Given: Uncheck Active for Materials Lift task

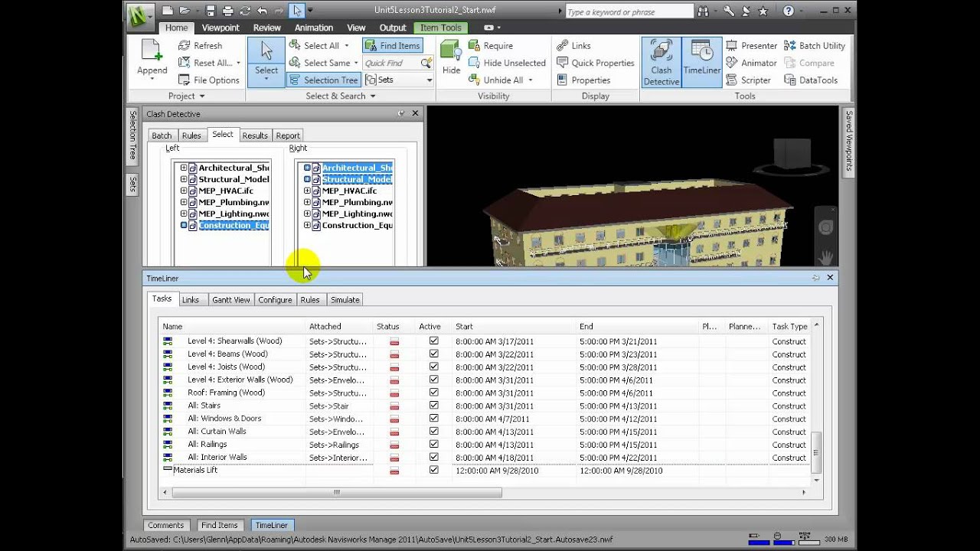Looking at the screenshot, I should (x=434, y=470).
